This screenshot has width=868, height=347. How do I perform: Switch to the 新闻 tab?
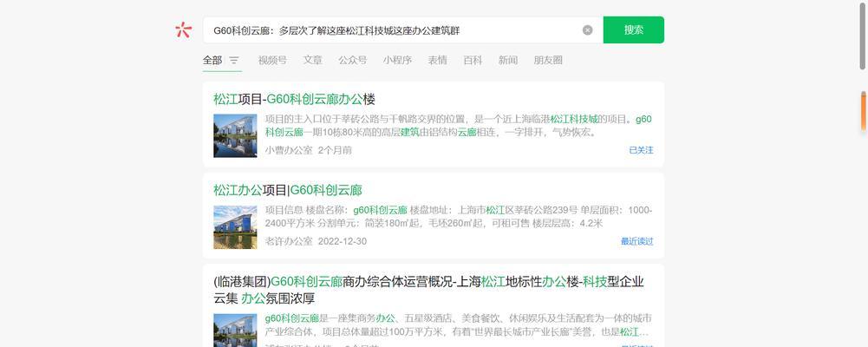tap(508, 61)
